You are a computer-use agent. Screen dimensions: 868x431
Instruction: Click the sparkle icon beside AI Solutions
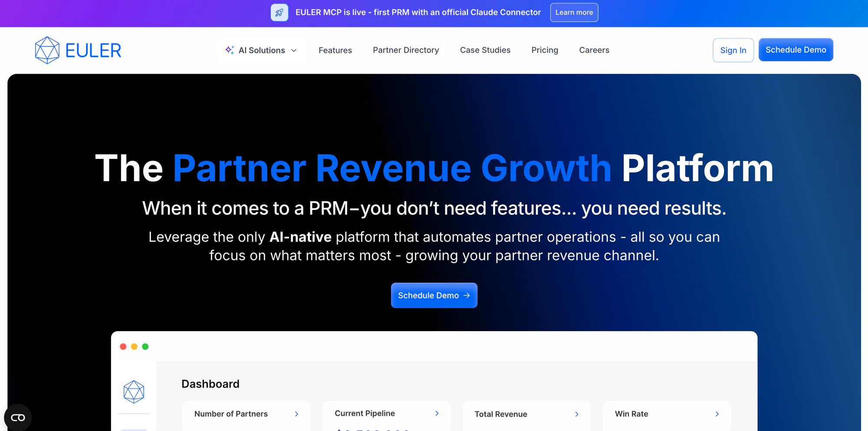tap(230, 50)
